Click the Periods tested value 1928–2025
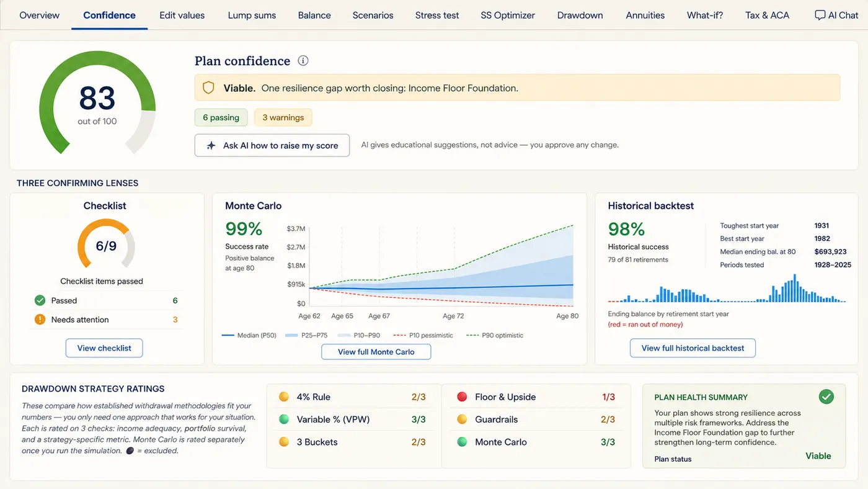The height and width of the screenshot is (489, 868). click(x=833, y=265)
